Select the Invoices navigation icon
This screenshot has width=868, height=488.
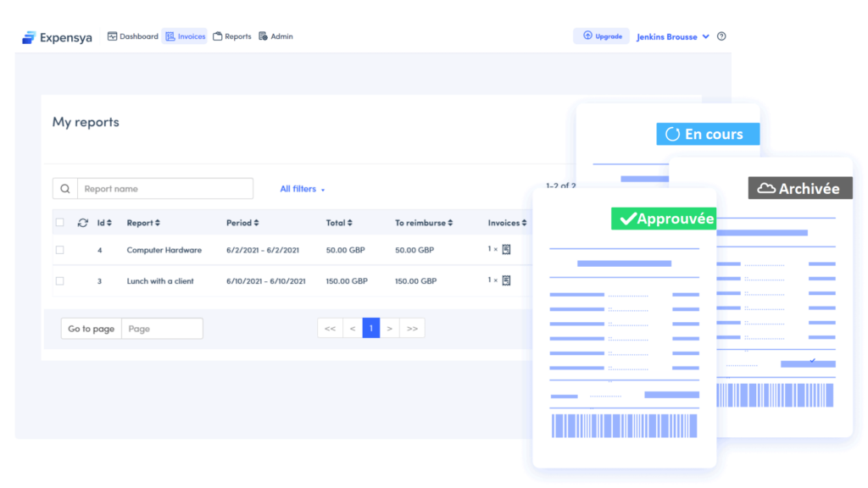[x=170, y=36]
